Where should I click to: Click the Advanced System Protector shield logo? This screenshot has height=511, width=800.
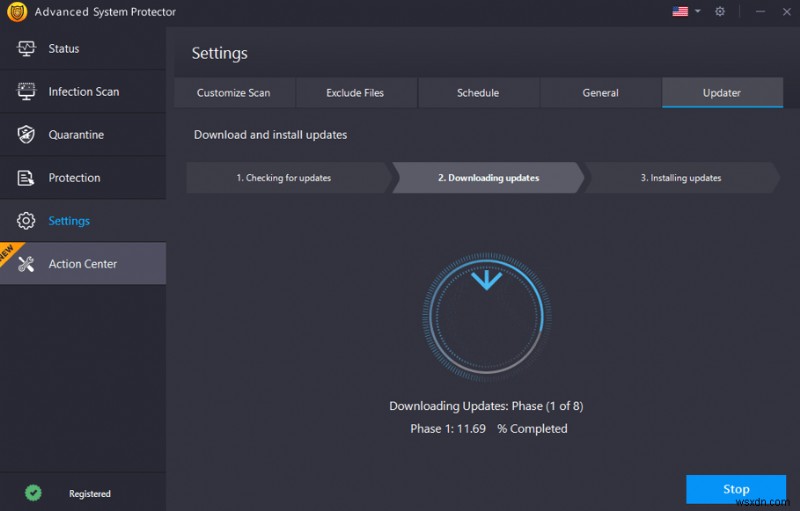coord(17,12)
